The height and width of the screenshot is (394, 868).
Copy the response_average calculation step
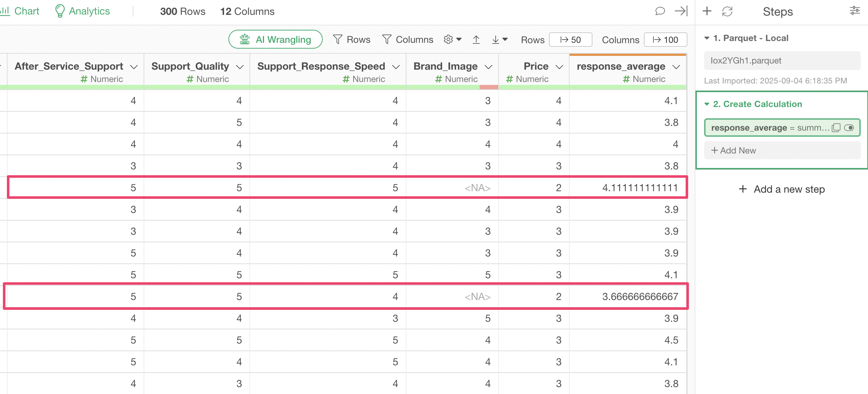tap(836, 128)
